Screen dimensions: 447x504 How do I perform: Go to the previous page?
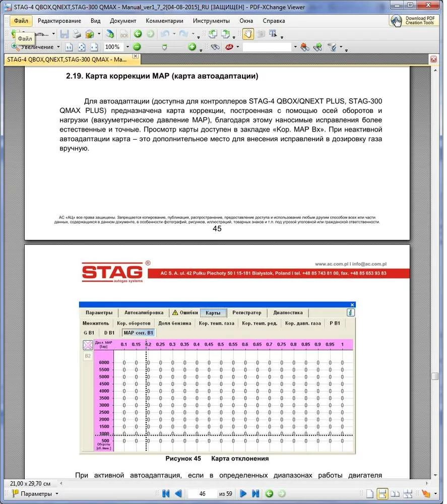178,493
